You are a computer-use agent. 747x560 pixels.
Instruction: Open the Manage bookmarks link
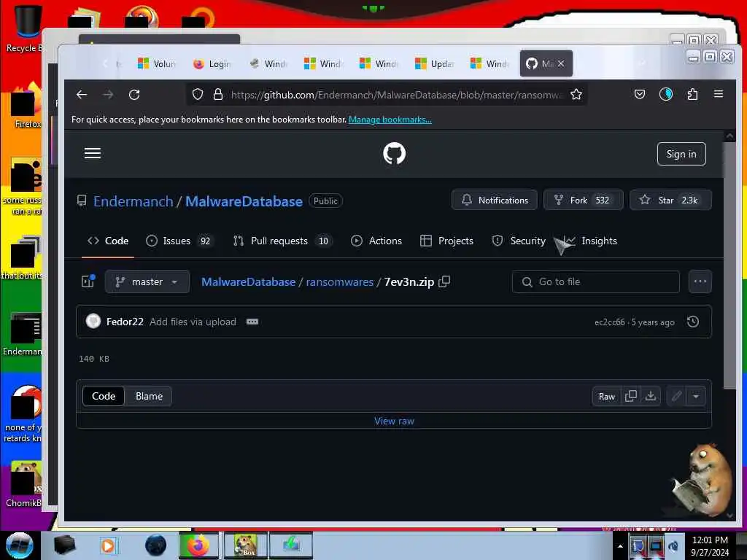(390, 120)
